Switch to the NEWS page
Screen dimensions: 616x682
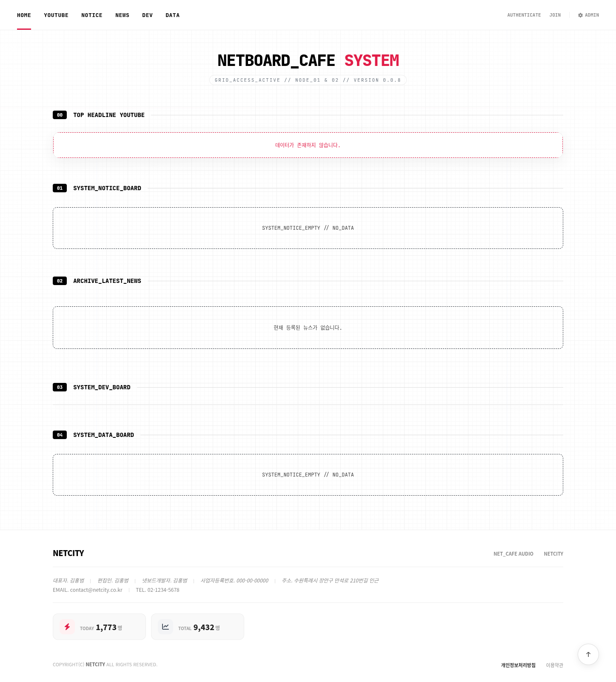click(122, 15)
